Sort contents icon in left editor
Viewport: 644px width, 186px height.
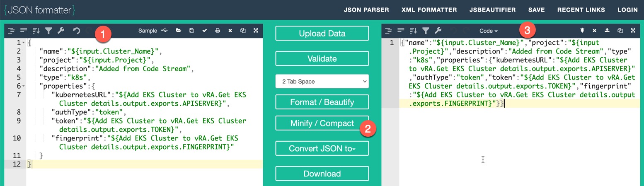point(36,30)
